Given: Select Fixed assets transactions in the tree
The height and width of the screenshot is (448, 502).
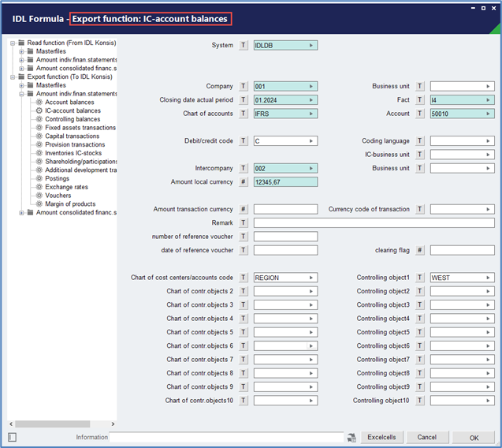Looking at the screenshot, I should [80, 128].
